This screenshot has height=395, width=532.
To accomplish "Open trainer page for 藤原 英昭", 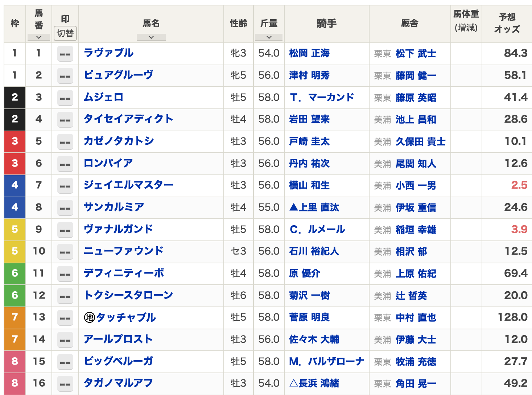I will click(x=416, y=98).
